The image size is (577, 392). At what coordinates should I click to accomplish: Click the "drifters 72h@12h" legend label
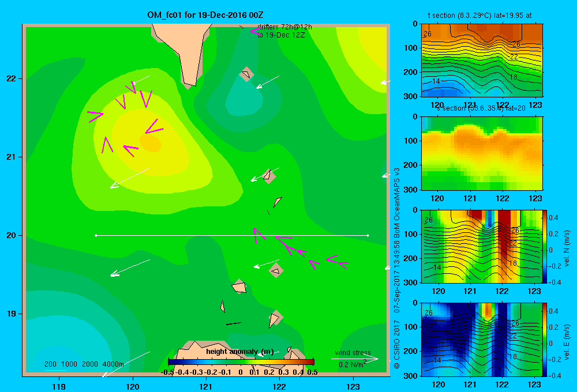[284, 27]
